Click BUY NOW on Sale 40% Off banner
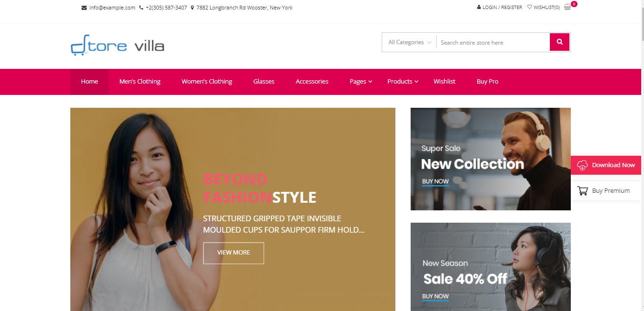This screenshot has height=311, width=644. click(x=435, y=296)
